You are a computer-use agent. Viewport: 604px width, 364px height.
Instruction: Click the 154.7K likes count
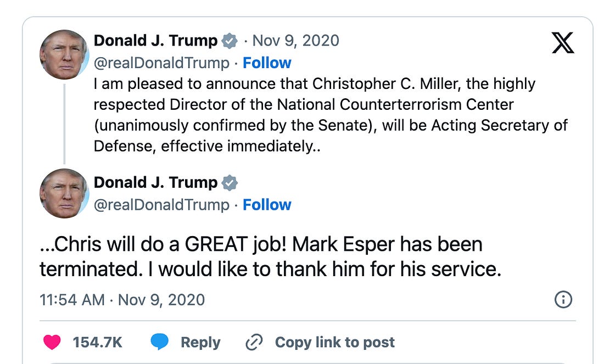coord(97,342)
